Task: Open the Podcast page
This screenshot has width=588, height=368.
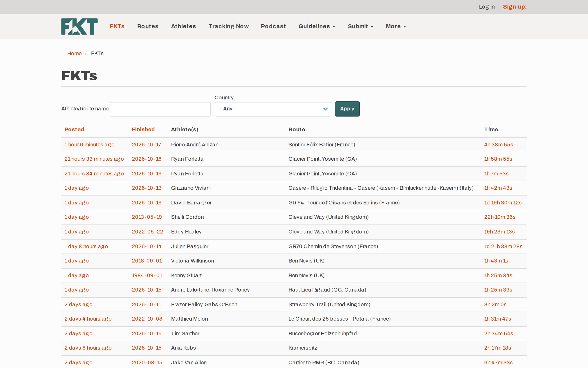Action: 273,26
